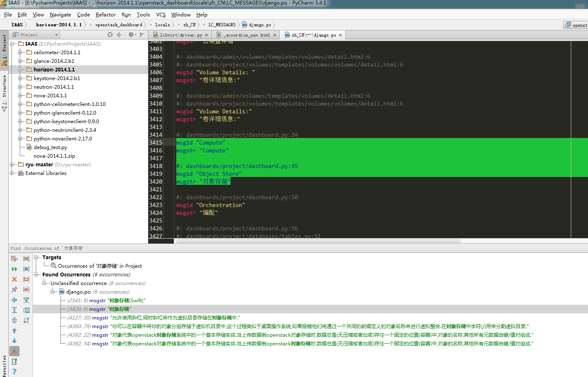The width and height of the screenshot is (588, 377).
Task: Open Project panel settings gear
Action: tap(131, 34)
